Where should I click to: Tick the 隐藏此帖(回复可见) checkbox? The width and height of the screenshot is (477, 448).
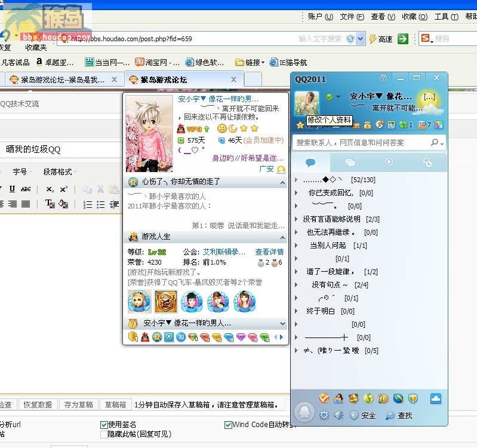tap(104, 434)
